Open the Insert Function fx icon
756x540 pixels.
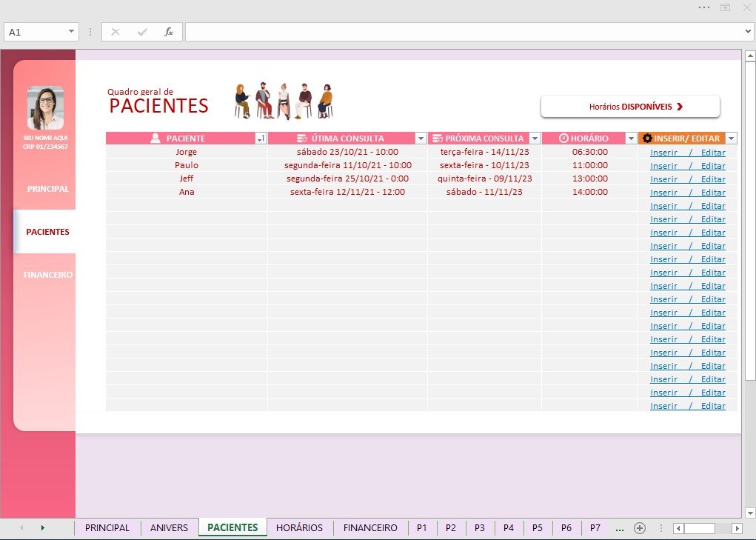[169, 32]
